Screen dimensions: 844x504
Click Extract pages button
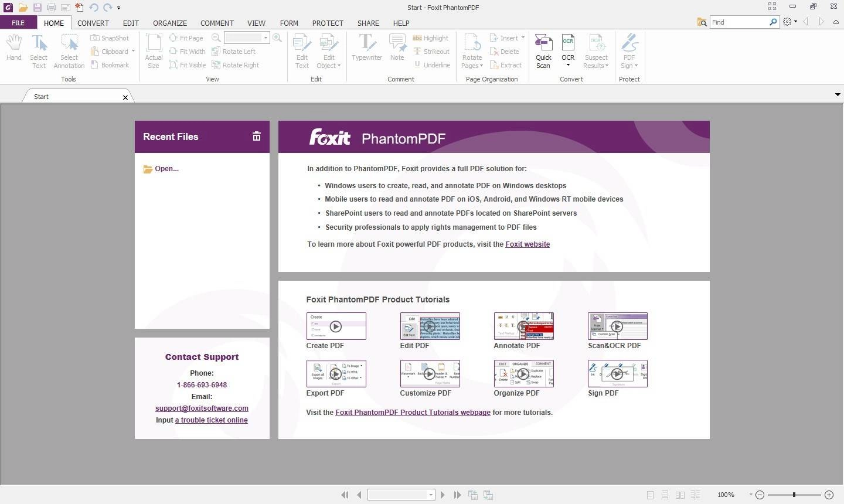click(x=505, y=65)
